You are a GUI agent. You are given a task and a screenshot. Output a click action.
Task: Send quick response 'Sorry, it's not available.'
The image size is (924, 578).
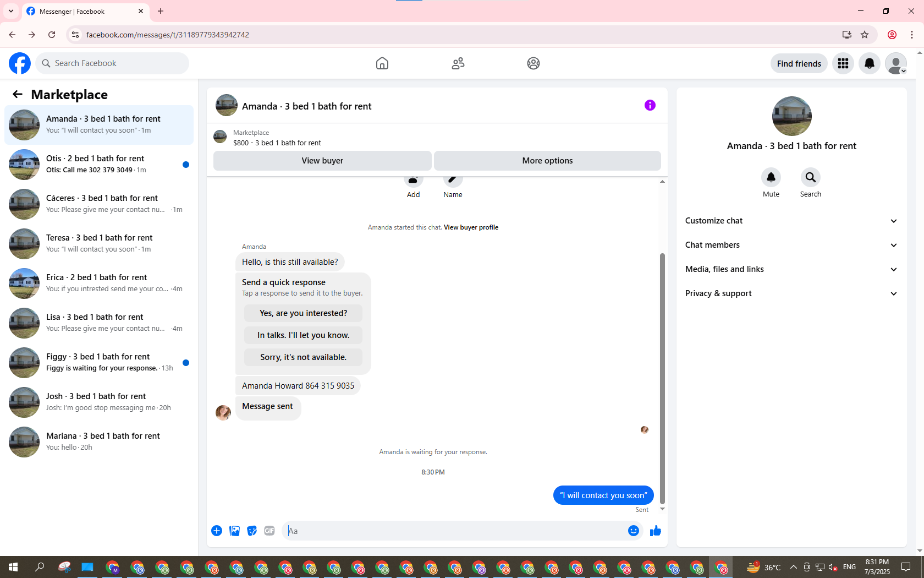point(303,357)
